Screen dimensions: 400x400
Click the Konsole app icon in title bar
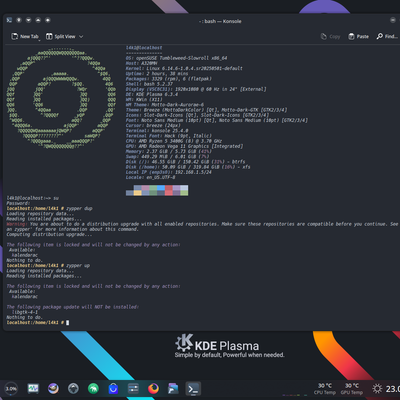click(9, 20)
